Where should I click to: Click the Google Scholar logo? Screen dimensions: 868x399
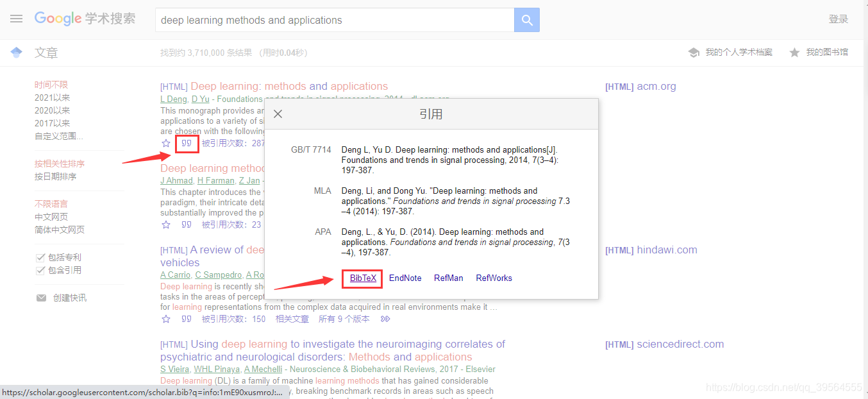coord(85,19)
